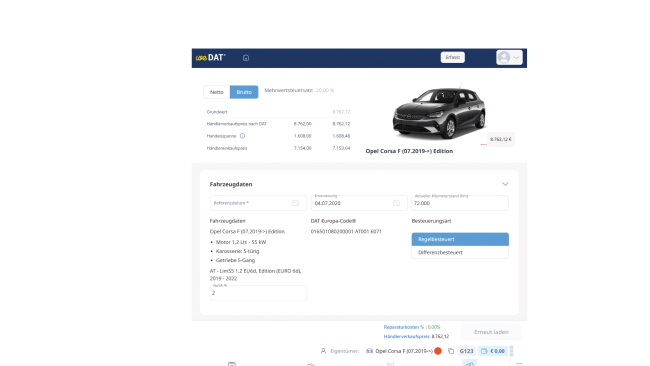
Task: Click the G123 badge
Action: click(x=466, y=351)
